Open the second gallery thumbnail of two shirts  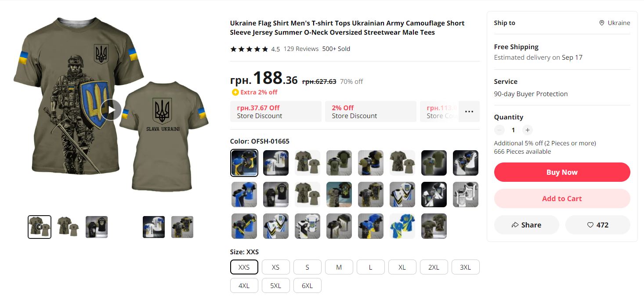coord(68,227)
